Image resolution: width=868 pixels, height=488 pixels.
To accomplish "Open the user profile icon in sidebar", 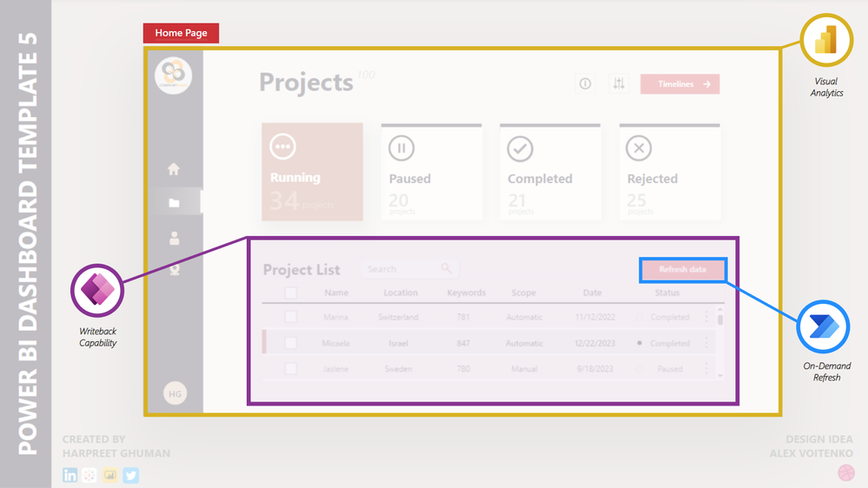I will coord(174,238).
